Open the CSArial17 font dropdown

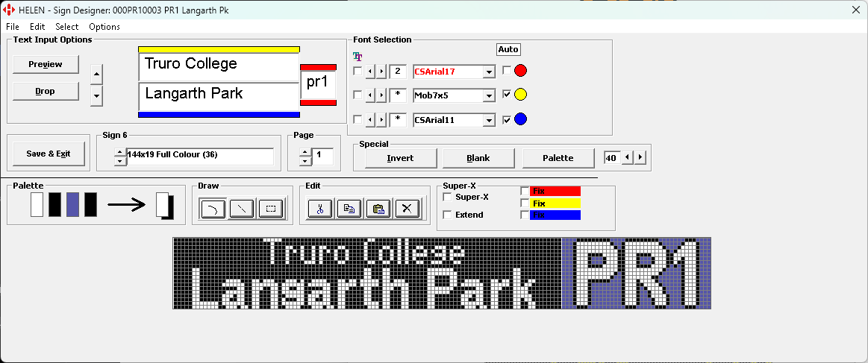[489, 72]
